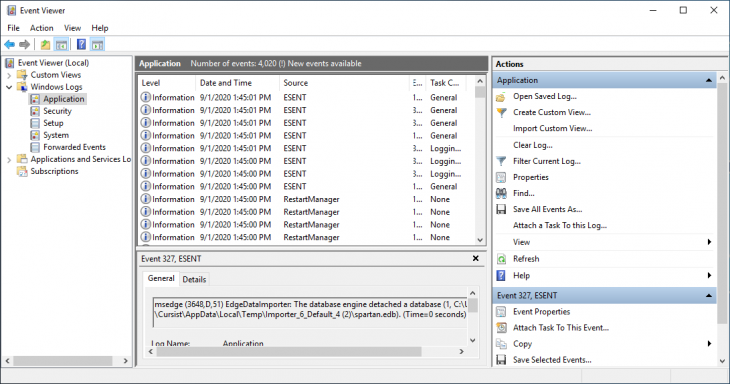Click the Properties action icon
730x384 pixels.
501,177
